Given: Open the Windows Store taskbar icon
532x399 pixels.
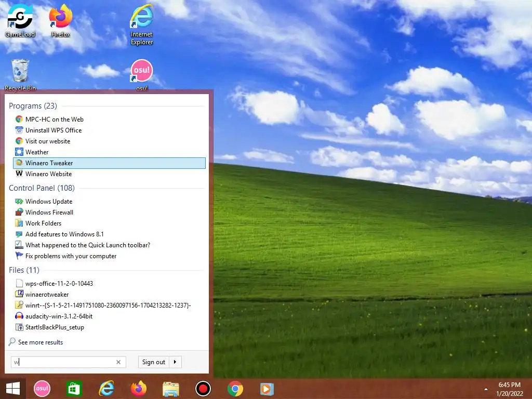Looking at the screenshot, I should pos(74,389).
